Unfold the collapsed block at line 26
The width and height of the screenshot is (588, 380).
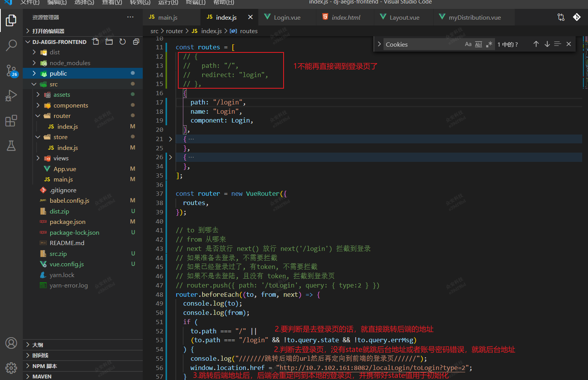[x=171, y=157]
